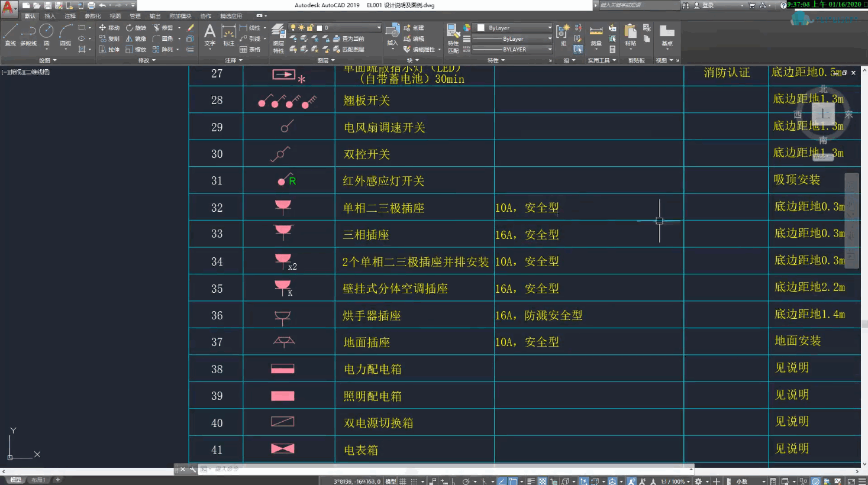Toggle the grid display in status bar
Image resolution: width=868 pixels, height=485 pixels.
(403, 481)
